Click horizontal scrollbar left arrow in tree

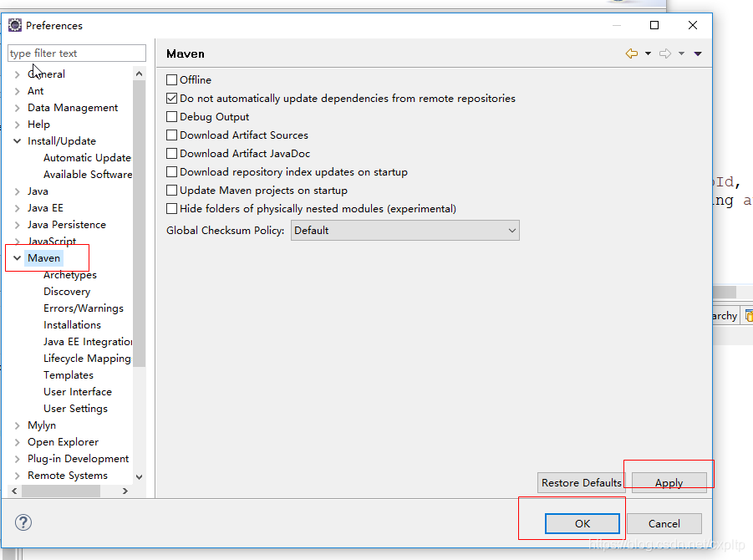14,491
